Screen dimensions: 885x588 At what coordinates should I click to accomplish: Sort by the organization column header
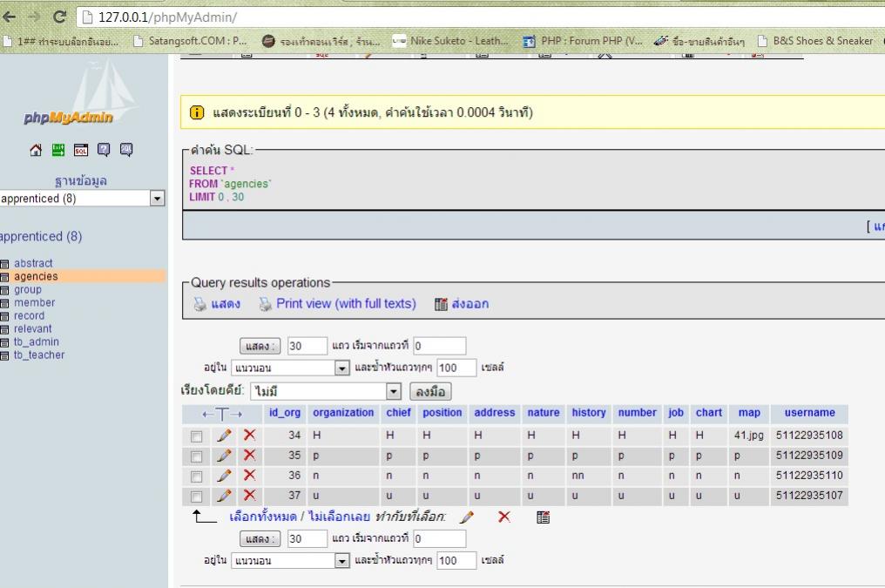click(343, 413)
